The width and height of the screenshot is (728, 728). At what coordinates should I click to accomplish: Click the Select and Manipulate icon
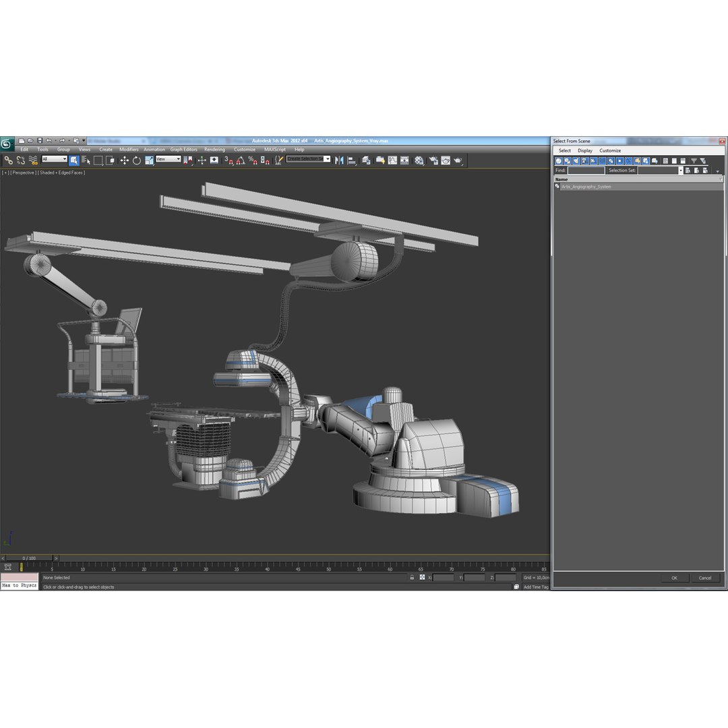(x=202, y=160)
